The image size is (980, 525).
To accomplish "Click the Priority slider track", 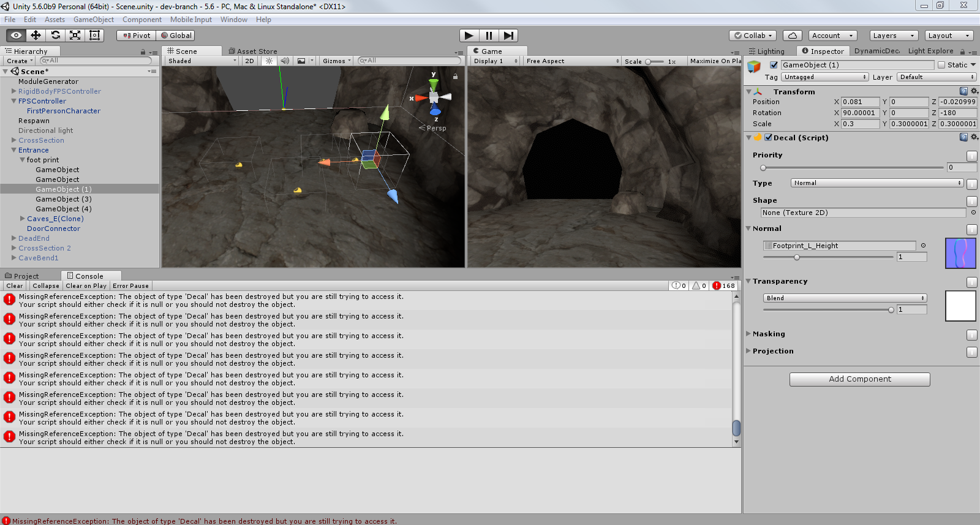I will coord(851,168).
